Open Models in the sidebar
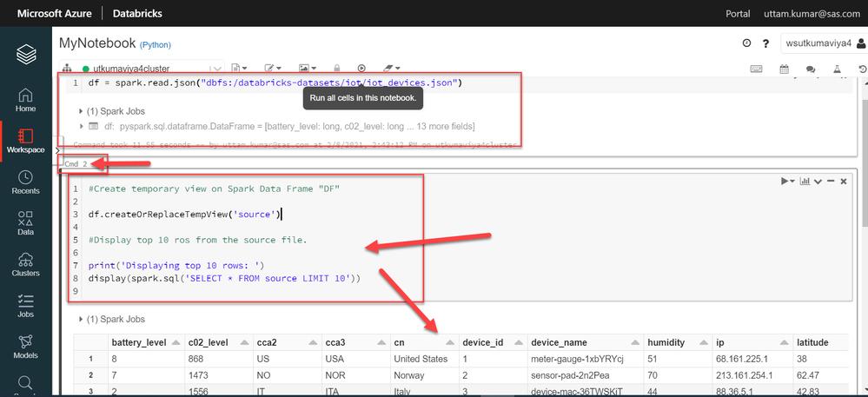868x397 pixels. [x=25, y=347]
